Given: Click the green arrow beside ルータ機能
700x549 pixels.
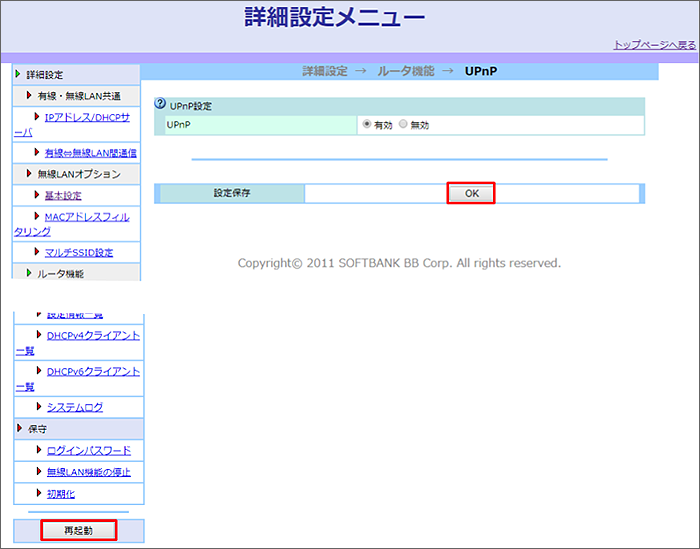Looking at the screenshot, I should (x=29, y=273).
